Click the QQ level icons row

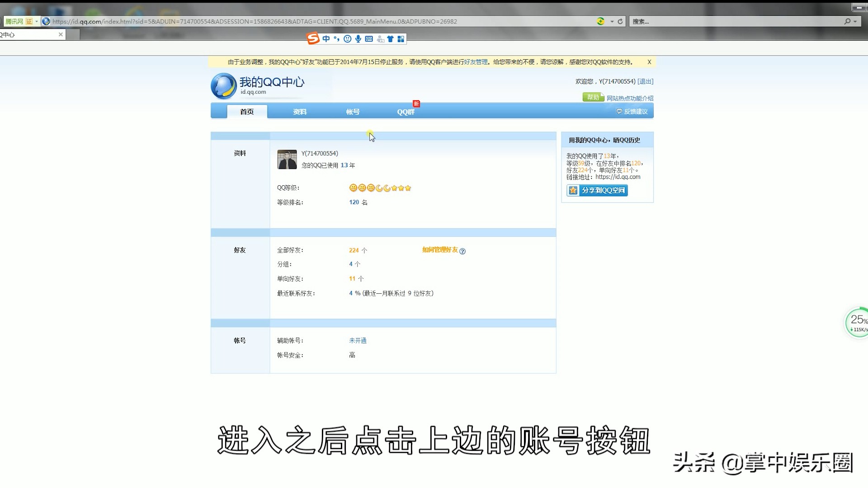[380, 188]
